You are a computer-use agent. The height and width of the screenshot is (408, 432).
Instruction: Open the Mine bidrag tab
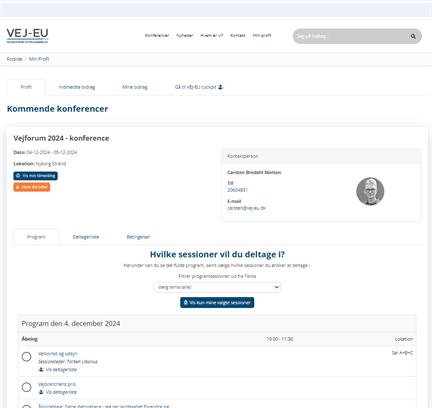pos(135,87)
